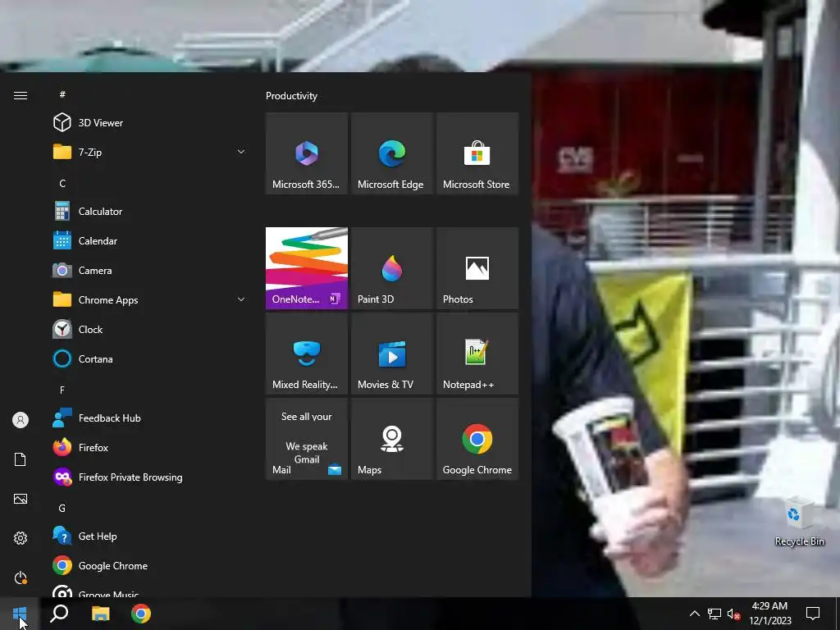
Task: Open Pictures from the Start sidebar
Action: tap(21, 499)
